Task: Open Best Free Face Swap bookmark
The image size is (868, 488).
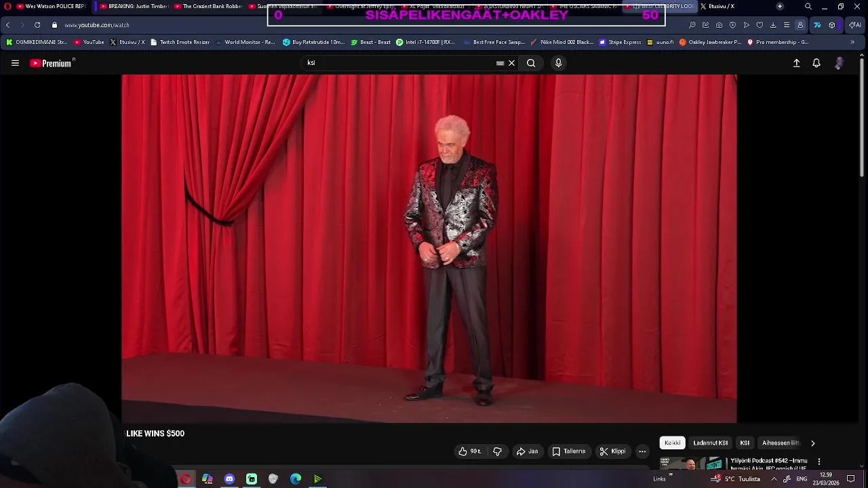Action: pos(494,42)
